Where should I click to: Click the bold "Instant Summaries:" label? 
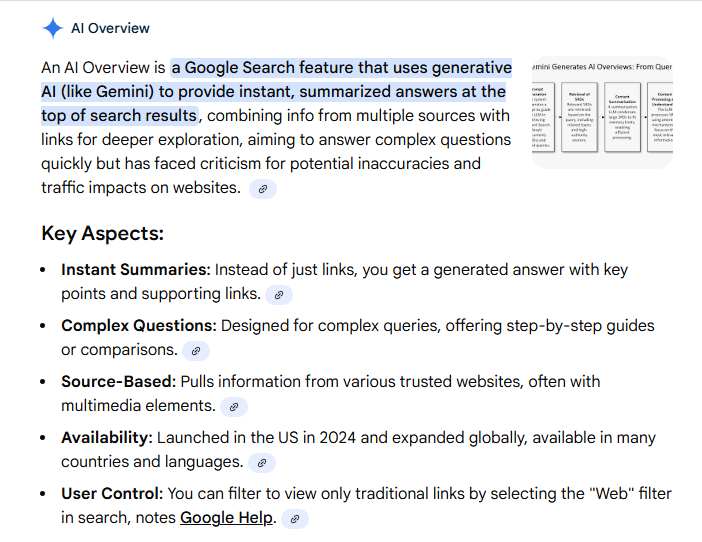pyautogui.click(x=136, y=270)
